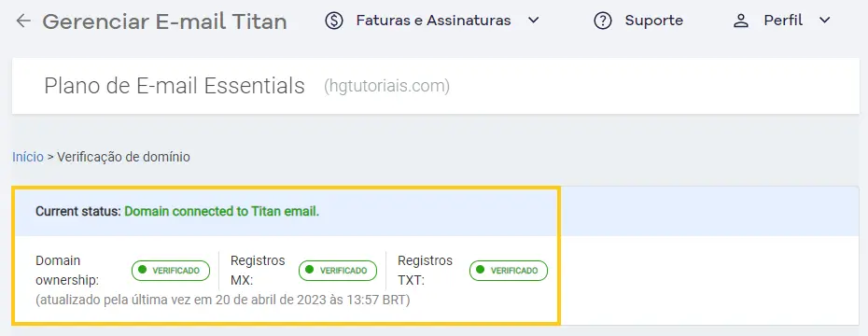
Task: Click the question mark support icon
Action: (602, 21)
